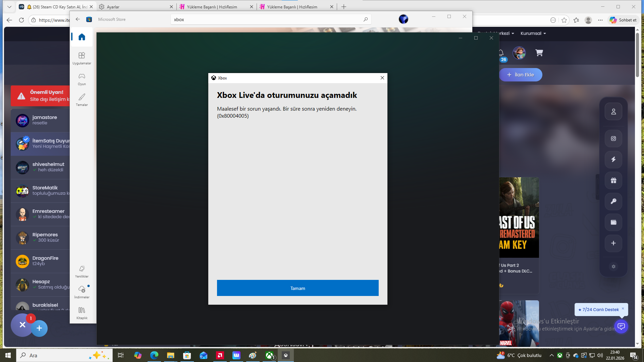Click the user profile icon in right sidebar

pyautogui.click(x=613, y=112)
